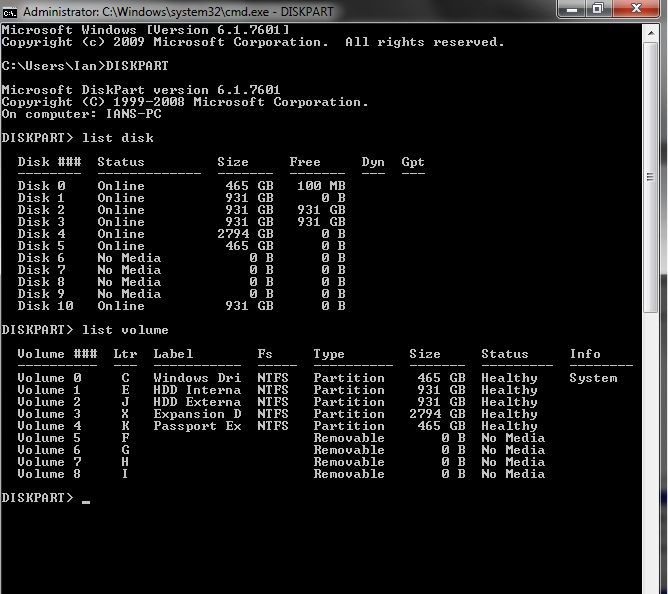Click the 'Fs' column header

(265, 354)
